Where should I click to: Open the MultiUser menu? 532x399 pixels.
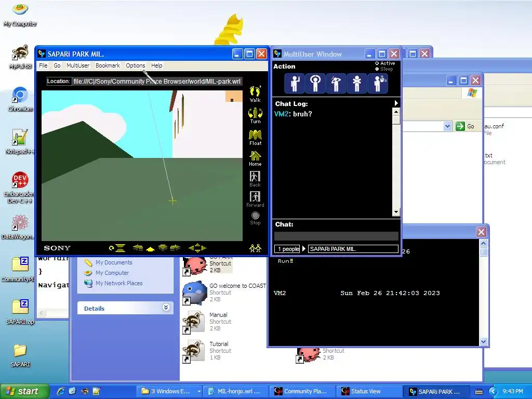tap(78, 65)
